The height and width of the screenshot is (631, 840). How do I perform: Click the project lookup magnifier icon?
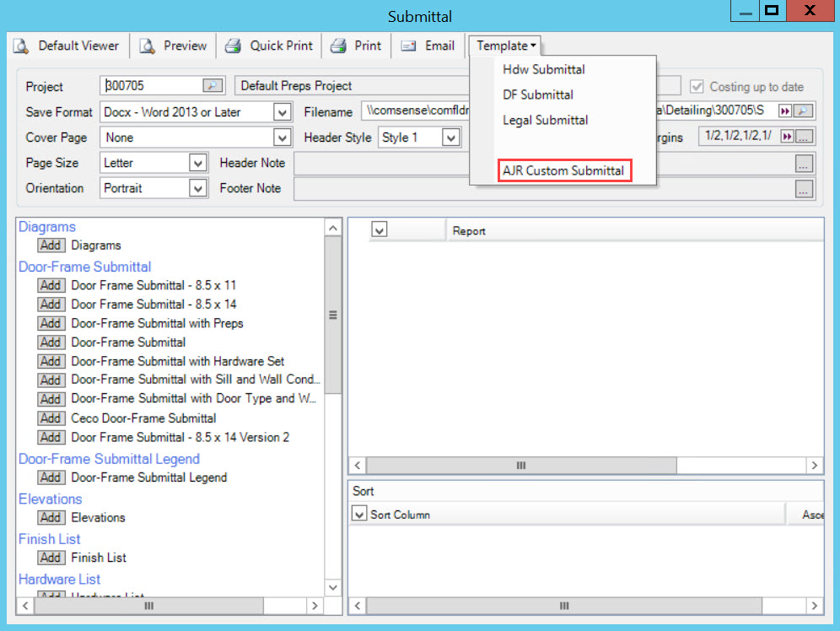213,86
